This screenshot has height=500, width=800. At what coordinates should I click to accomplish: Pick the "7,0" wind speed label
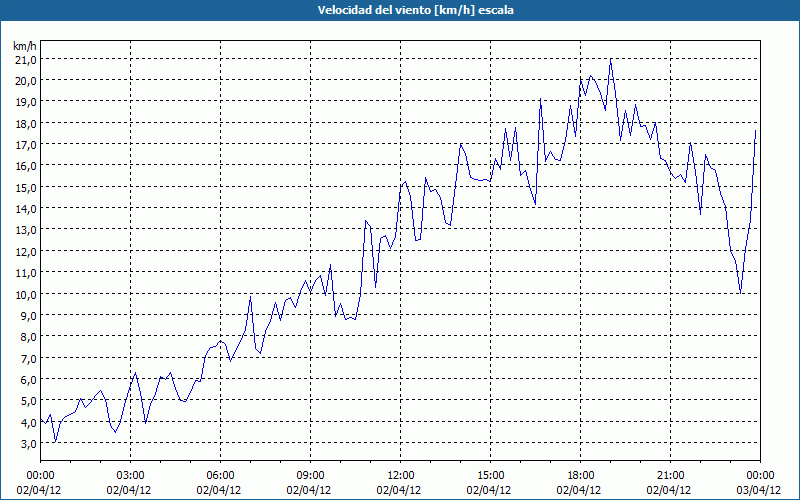coord(28,359)
